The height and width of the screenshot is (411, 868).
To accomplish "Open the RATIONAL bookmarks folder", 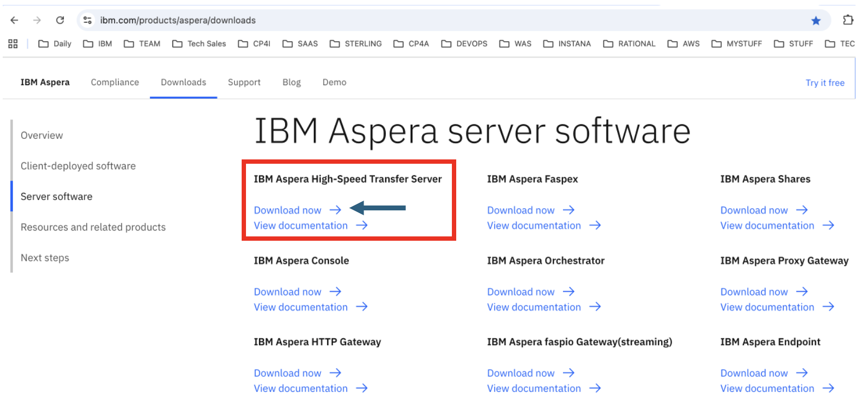I will pyautogui.click(x=629, y=43).
